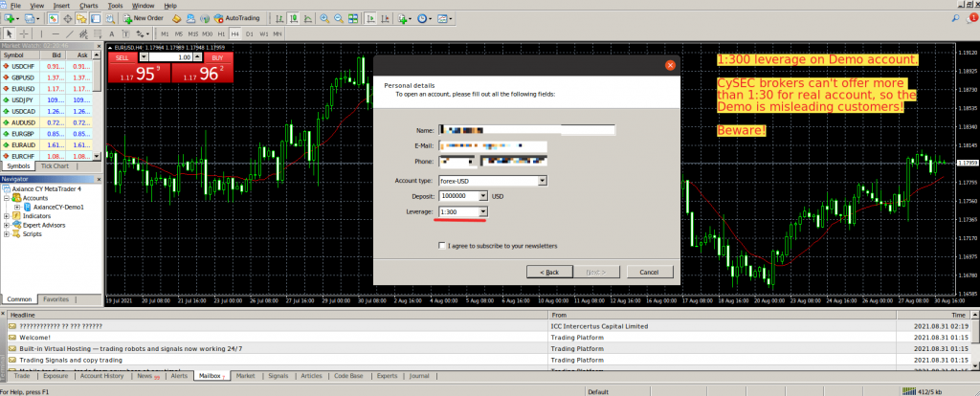Open the File menu
Screen dimensions: 980x396
[x=15, y=6]
